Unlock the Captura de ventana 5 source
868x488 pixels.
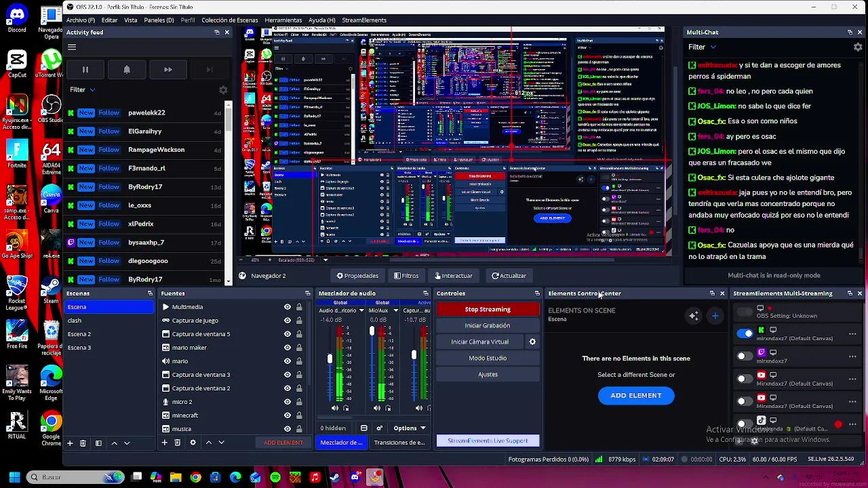point(299,334)
